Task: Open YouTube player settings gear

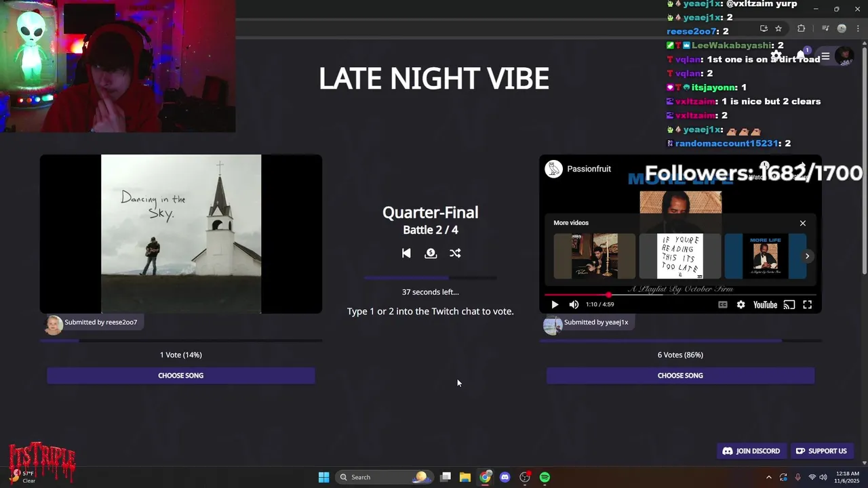Action: [x=741, y=305]
